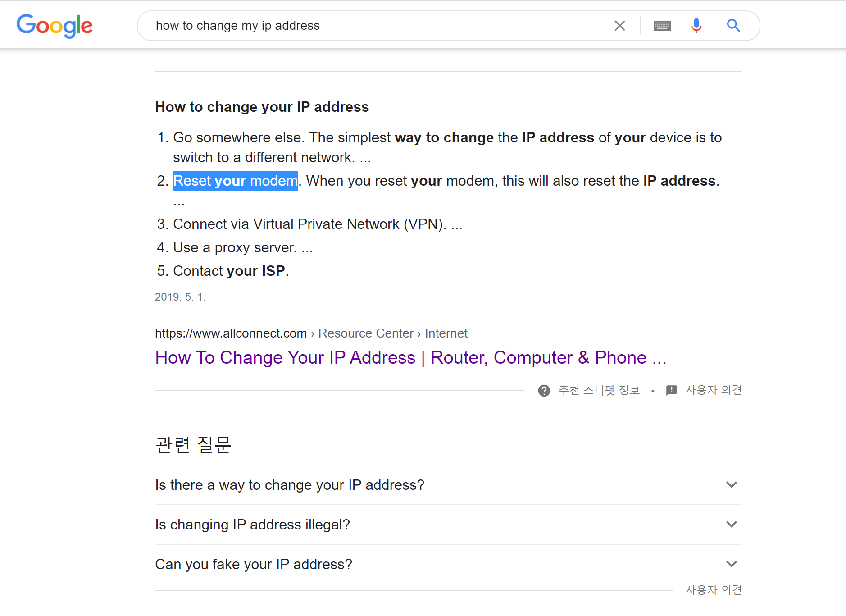The image size is (846, 616).
Task: Click 'Contact your ISP' list item
Action: (x=230, y=271)
